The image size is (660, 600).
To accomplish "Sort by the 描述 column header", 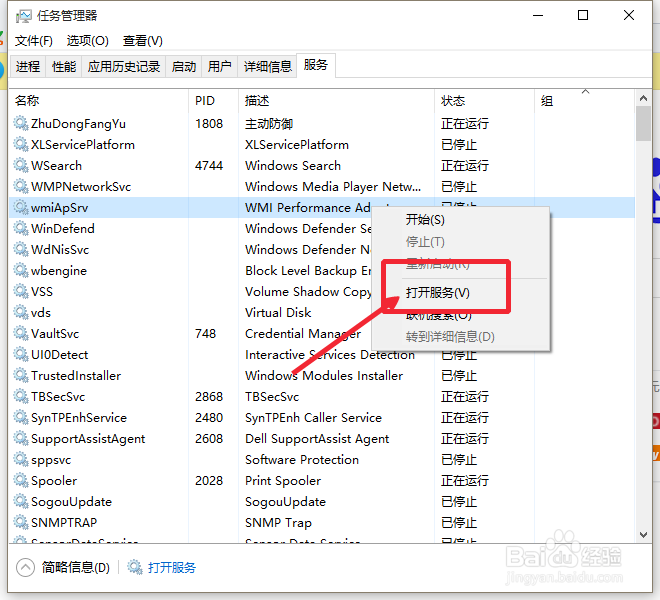I will pyautogui.click(x=336, y=101).
